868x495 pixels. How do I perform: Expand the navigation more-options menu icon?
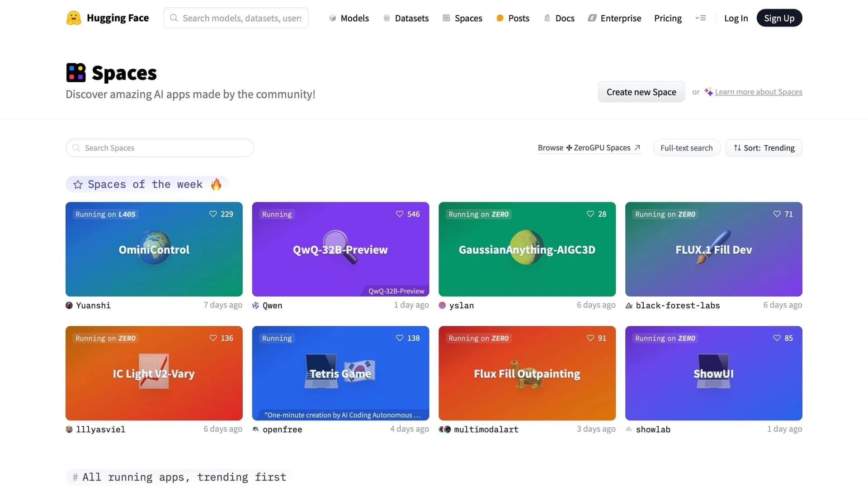[700, 18]
